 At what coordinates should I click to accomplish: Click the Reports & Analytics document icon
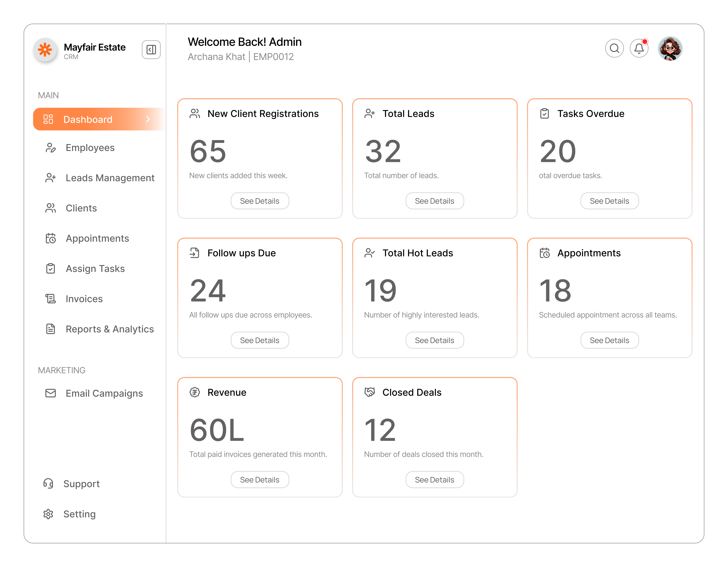[51, 329]
